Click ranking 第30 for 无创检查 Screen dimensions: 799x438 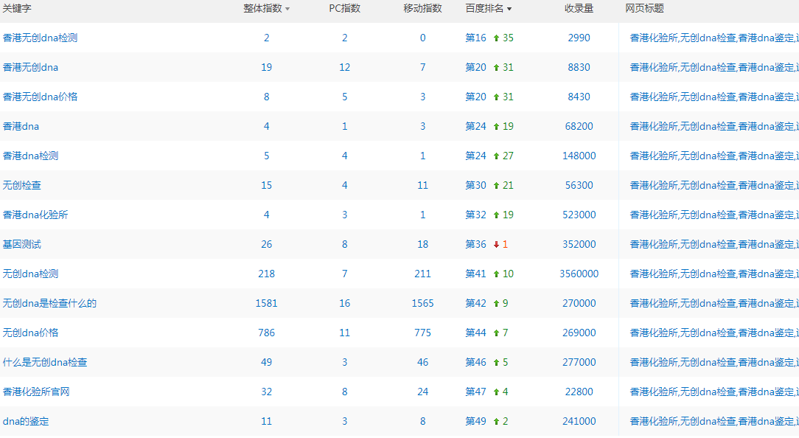pyautogui.click(x=475, y=185)
